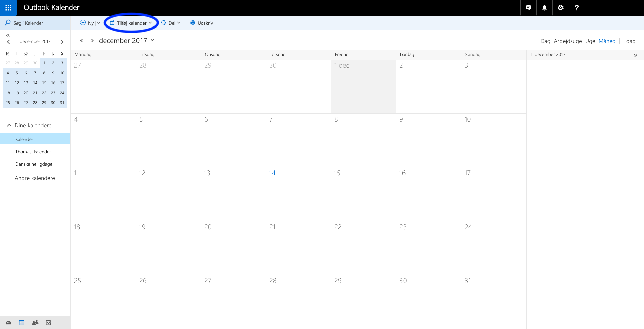Open the Ny dropdown arrow

pyautogui.click(x=99, y=23)
